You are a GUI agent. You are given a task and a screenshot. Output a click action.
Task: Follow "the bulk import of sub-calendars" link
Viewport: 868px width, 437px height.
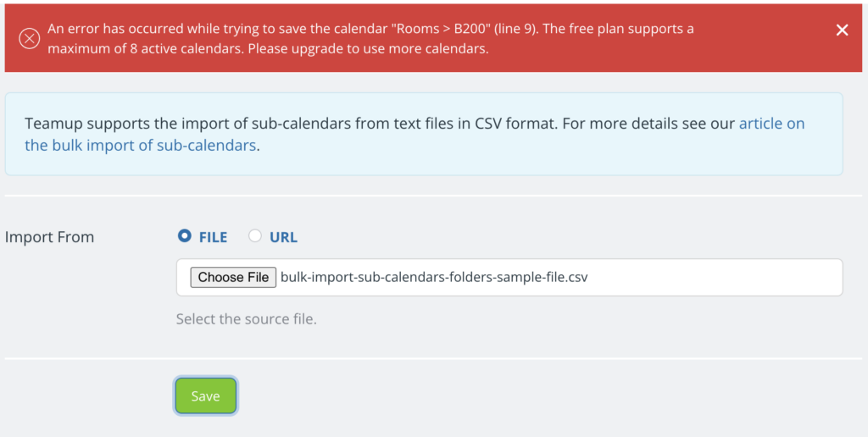coord(141,146)
